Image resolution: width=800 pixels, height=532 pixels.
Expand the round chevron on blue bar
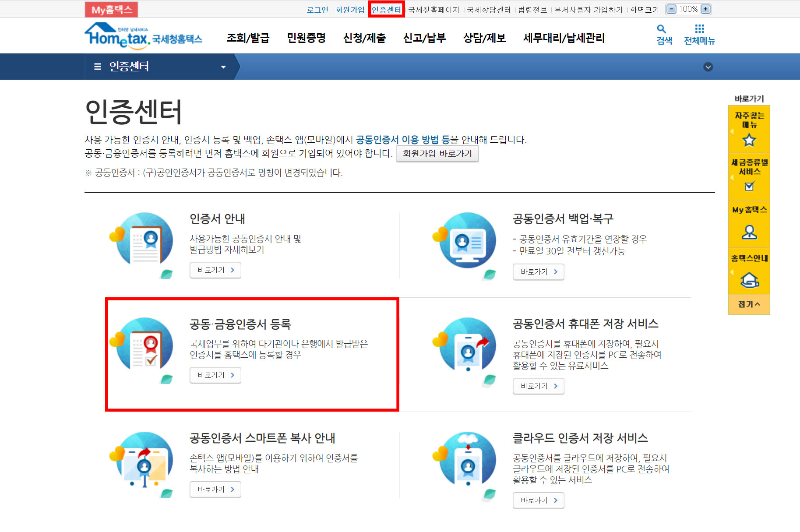coord(708,67)
